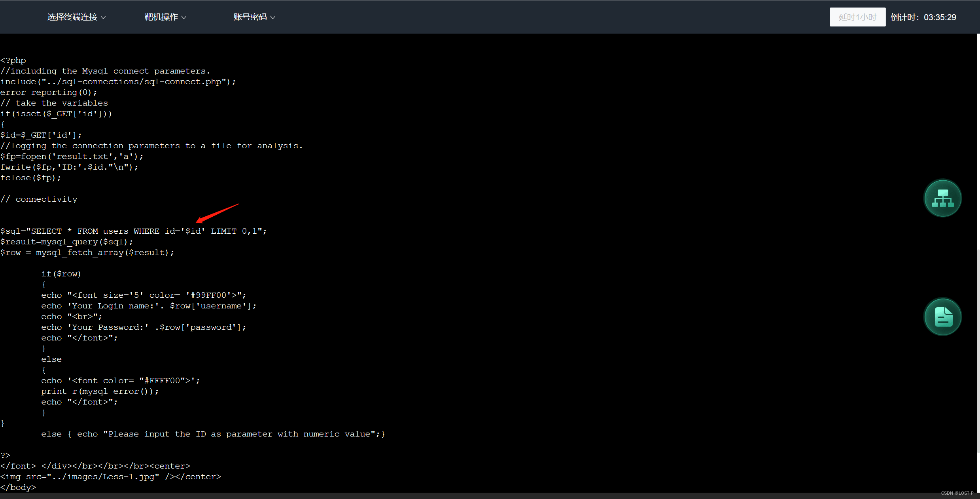
Task: Click the include sql-connect.php line
Action: [x=118, y=81]
